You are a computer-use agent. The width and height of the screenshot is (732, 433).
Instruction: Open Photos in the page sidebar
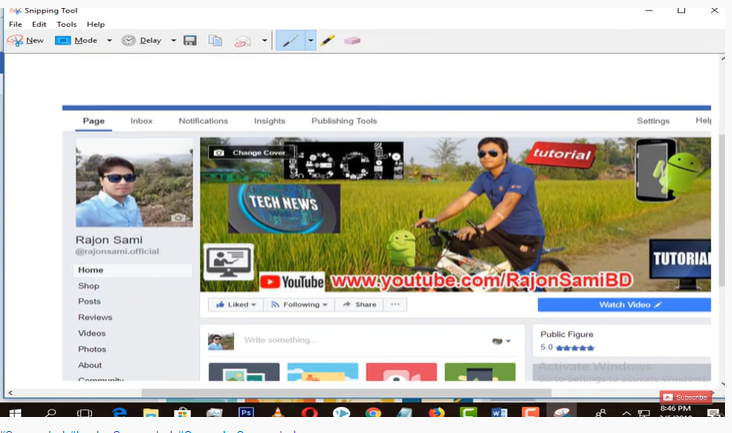[x=92, y=349]
